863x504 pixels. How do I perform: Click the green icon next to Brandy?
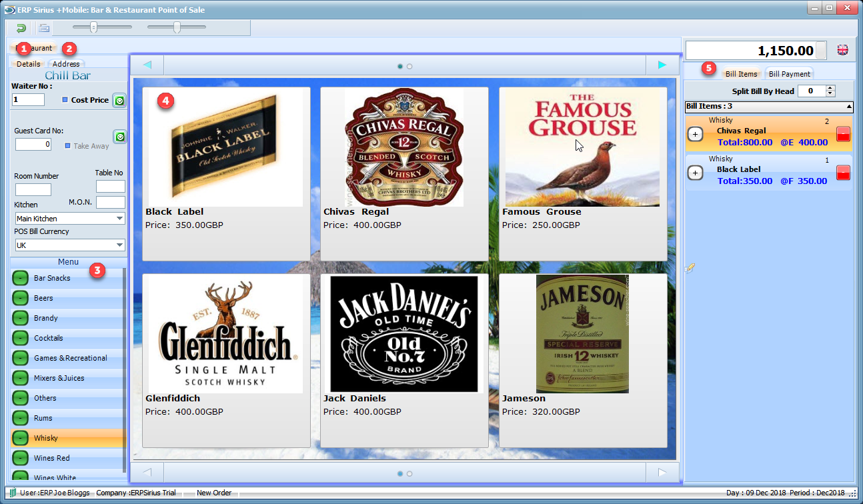pos(21,318)
